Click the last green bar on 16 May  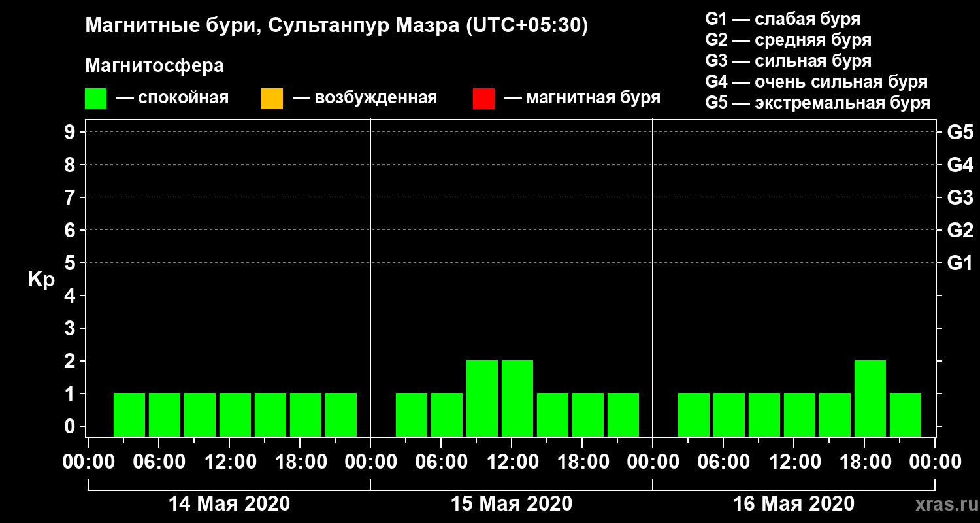tap(906, 414)
